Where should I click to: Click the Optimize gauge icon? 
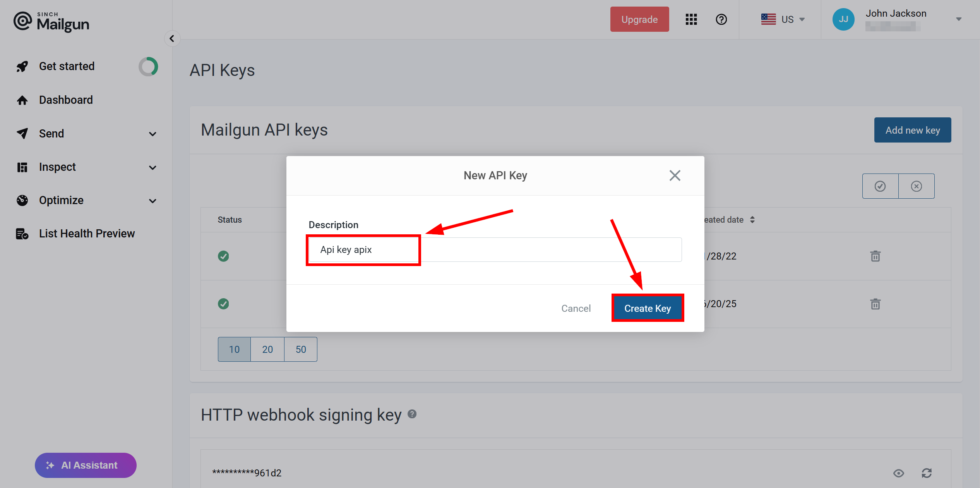point(22,200)
